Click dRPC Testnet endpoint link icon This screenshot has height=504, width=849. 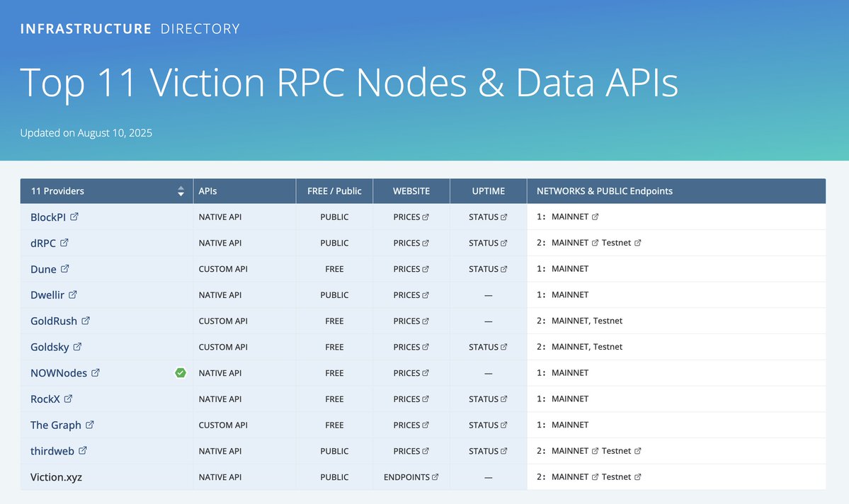tap(638, 243)
